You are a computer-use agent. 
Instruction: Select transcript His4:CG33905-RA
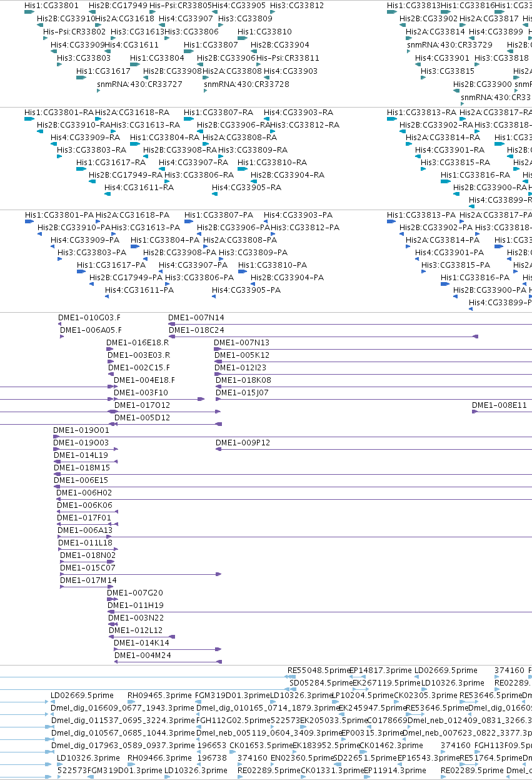point(246,188)
